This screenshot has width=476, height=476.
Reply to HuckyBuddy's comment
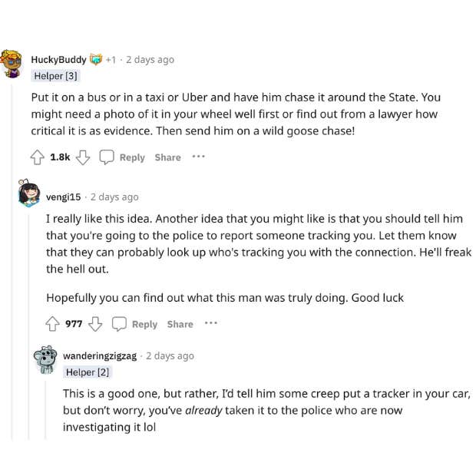pos(122,157)
